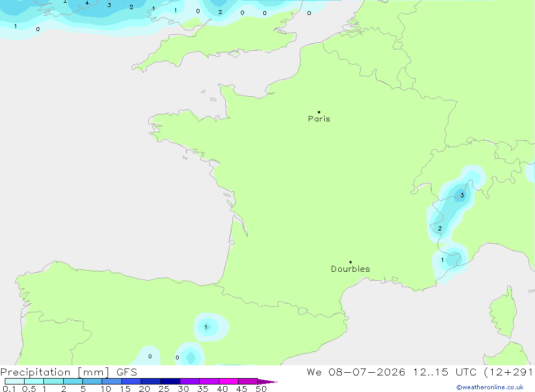Screen dimensions: 535x392
Task: Click the 50 mm legend arrow tip
Action: click(267, 382)
